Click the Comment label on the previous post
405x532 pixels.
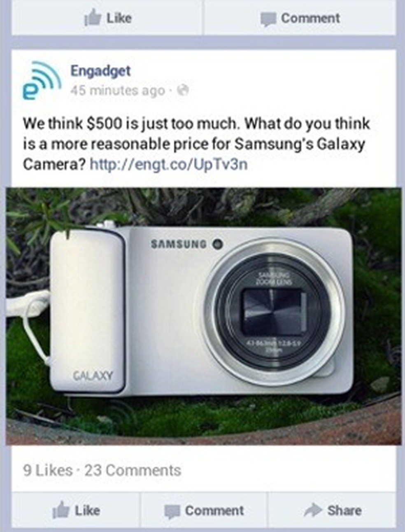pyautogui.click(x=310, y=18)
